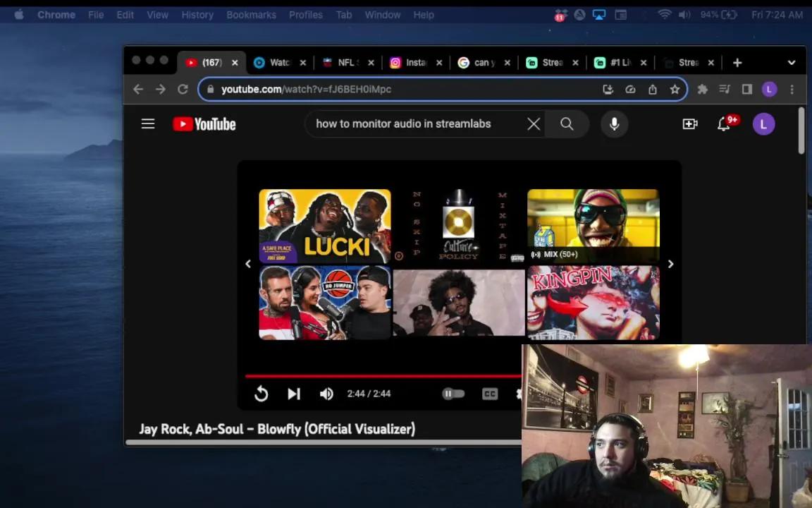
Task: Toggle the autoplay switch in player
Action: point(453,394)
